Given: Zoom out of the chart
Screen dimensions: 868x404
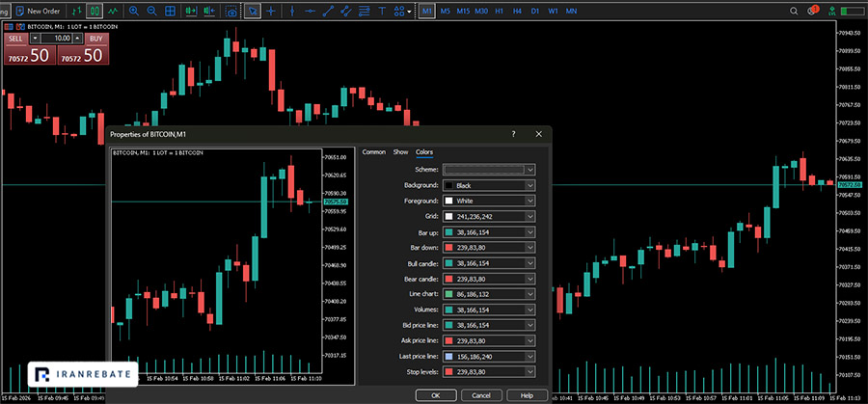Looking at the screenshot, I should [151, 11].
